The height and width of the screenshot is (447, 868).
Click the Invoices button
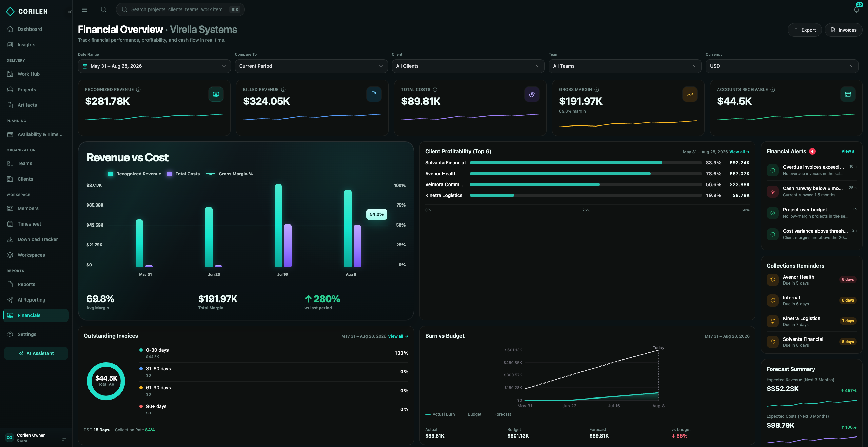pyautogui.click(x=844, y=30)
